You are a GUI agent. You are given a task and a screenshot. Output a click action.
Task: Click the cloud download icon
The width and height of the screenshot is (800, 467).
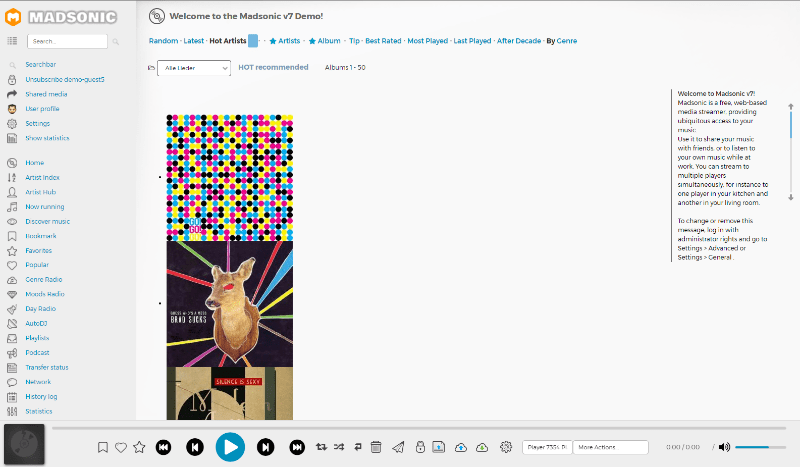pos(482,448)
